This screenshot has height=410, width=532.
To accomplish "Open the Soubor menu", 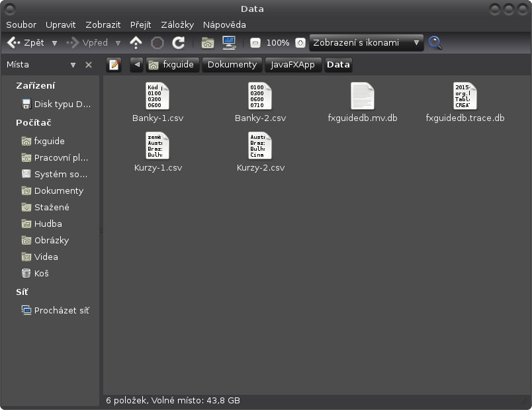I will click(21, 24).
